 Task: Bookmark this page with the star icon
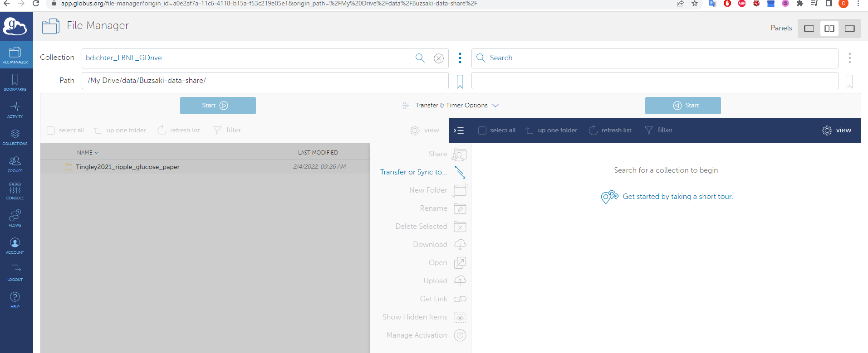click(695, 4)
